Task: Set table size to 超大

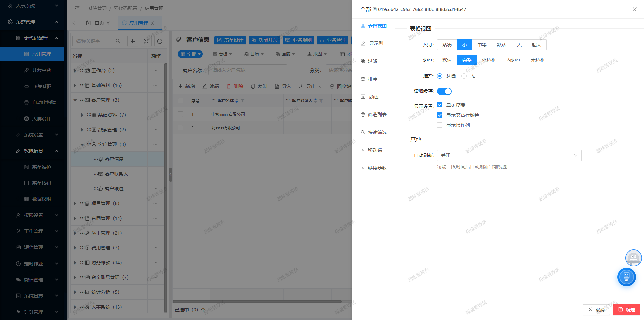Action: click(537, 45)
